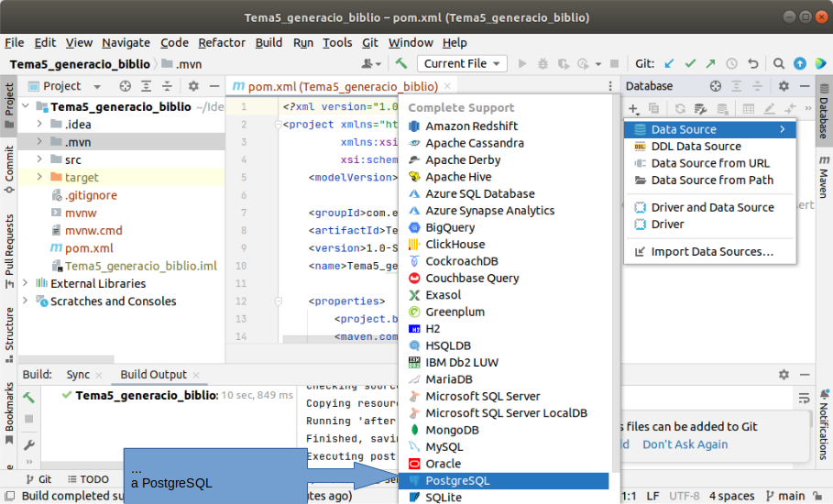Click the soft-wrap icon in Build output

[x=804, y=398]
